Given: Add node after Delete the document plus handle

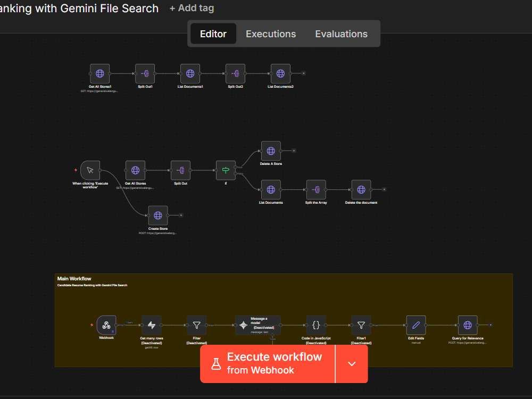Looking at the screenshot, I should (384, 189).
